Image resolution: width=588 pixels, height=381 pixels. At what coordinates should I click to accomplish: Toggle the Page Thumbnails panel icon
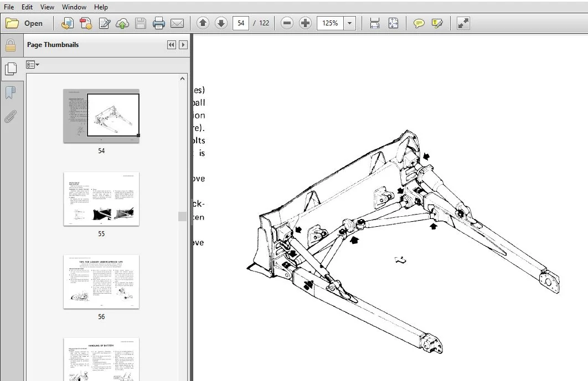[11, 69]
